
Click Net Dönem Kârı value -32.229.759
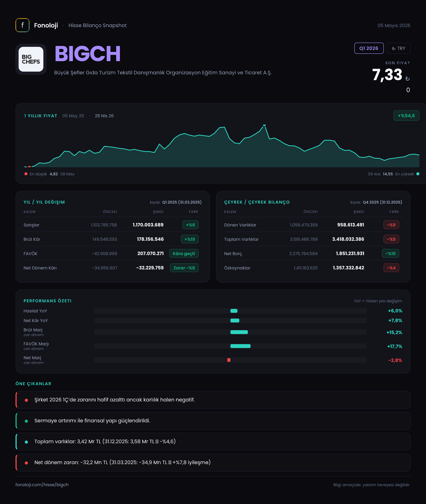pos(150,268)
